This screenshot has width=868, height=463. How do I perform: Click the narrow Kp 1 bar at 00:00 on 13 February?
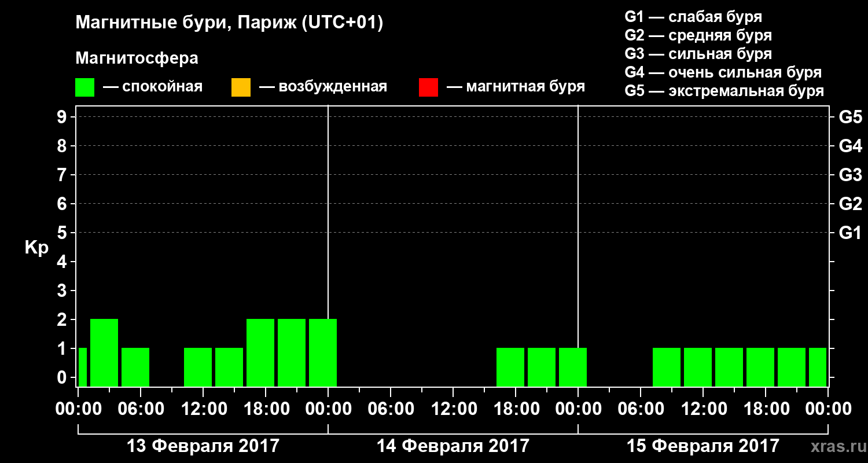(x=82, y=367)
